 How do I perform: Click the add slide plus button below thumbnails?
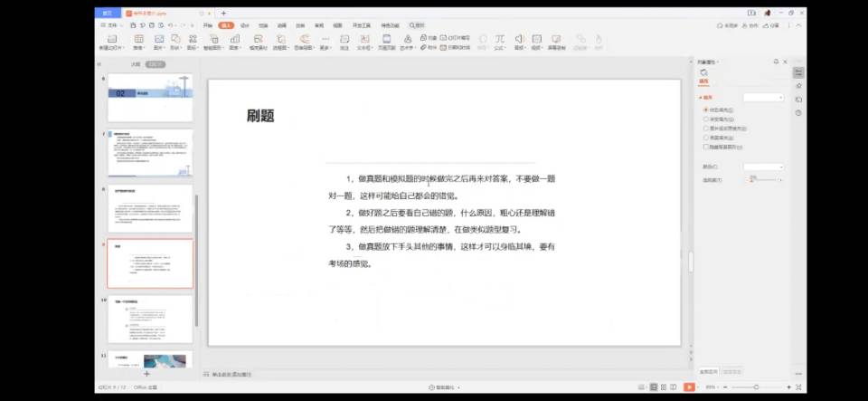tap(146, 373)
